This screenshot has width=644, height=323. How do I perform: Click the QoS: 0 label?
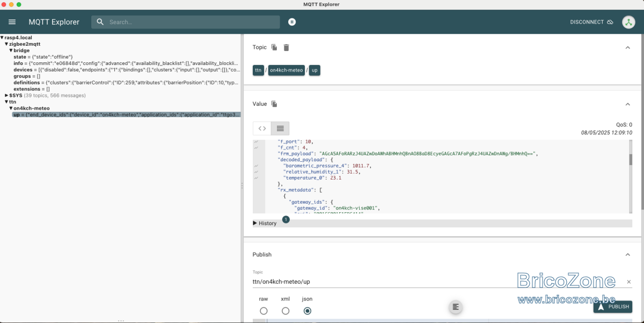(x=624, y=125)
